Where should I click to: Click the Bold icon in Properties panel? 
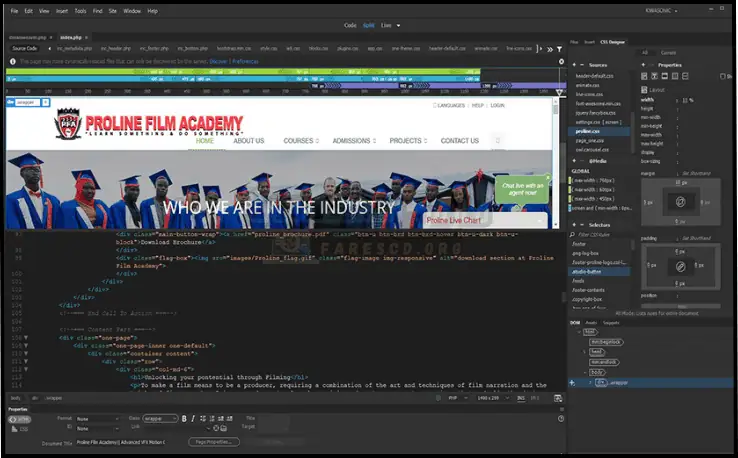click(184, 418)
